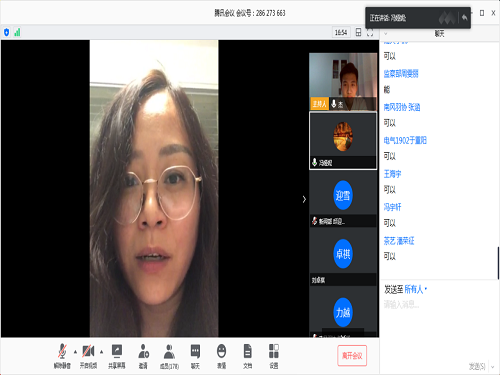Toggle the chat panel from toolbar

click(x=195, y=356)
